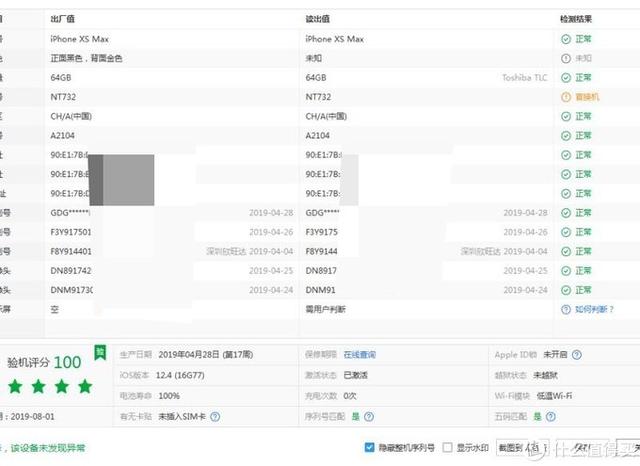Click the Toshiba TLC storage label
640x466 pixels.
click(x=524, y=78)
